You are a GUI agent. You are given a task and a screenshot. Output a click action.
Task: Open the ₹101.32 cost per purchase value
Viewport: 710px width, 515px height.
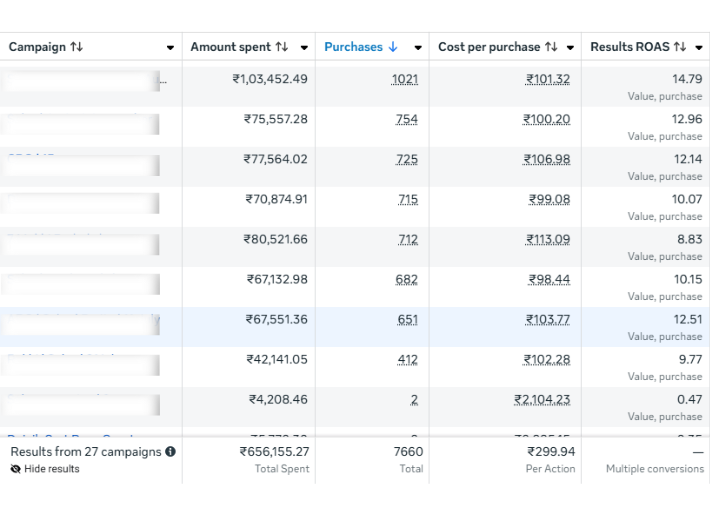click(548, 80)
